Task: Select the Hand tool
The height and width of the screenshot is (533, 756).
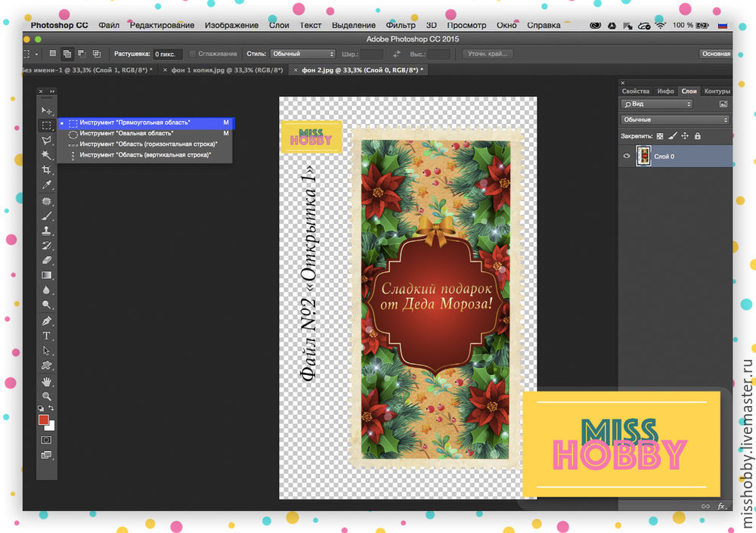Action: click(x=46, y=381)
